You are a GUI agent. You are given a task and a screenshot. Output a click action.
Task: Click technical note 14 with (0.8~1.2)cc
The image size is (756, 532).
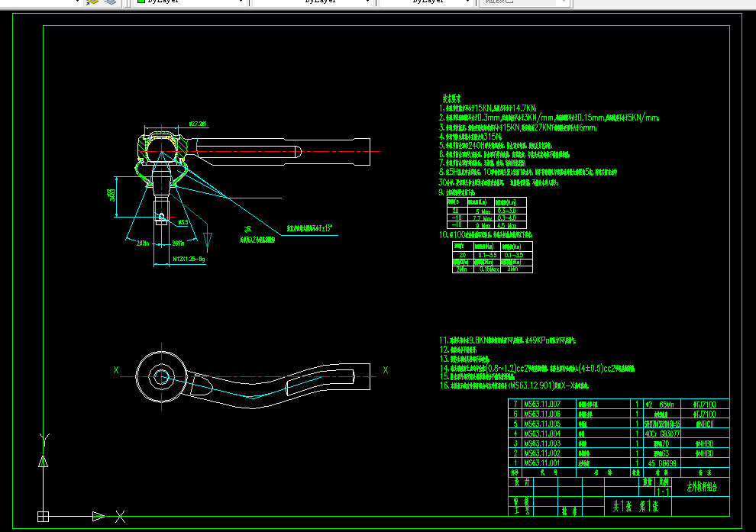(x=537, y=369)
